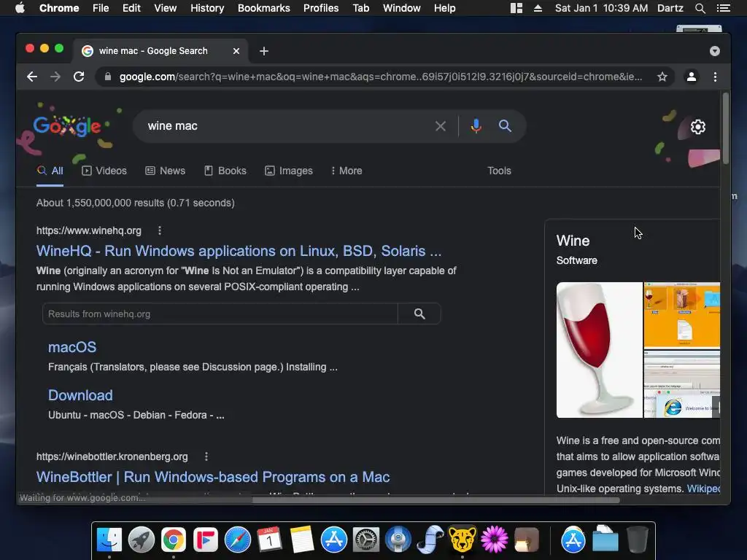Screen dimensions: 747x560
Task: Open the macOS sitelink
Action: 72,347
